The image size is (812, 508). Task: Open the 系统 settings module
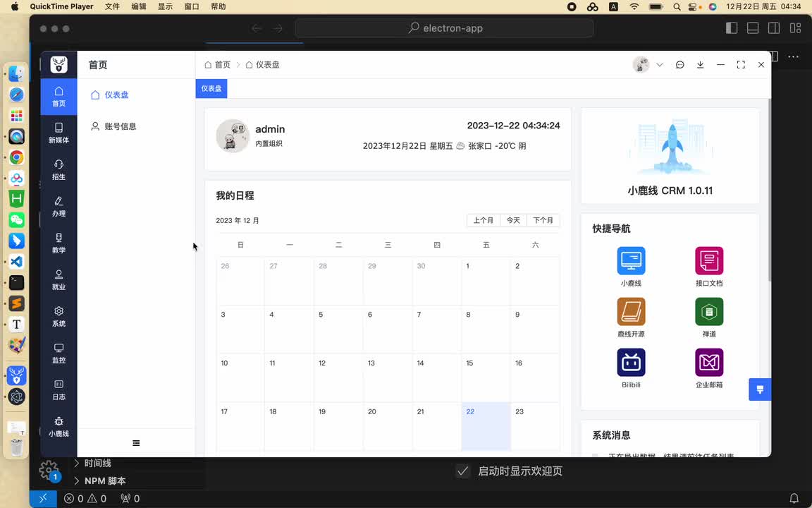coord(59,317)
